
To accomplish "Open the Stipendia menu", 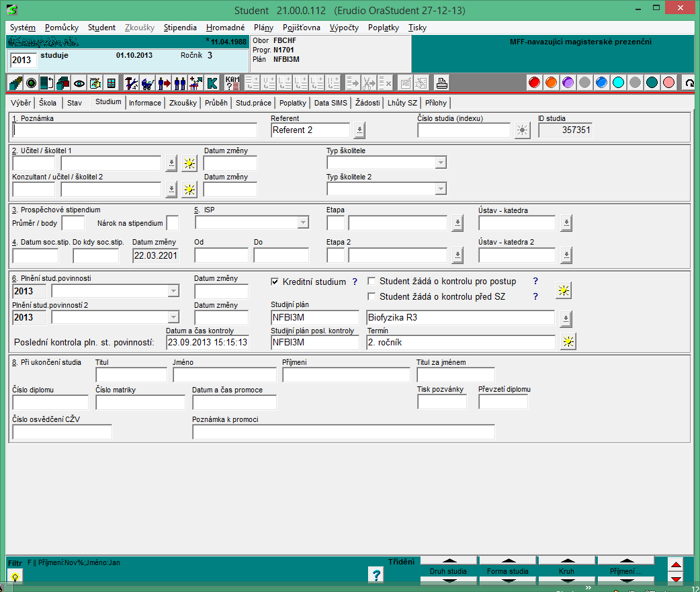I will (x=180, y=28).
